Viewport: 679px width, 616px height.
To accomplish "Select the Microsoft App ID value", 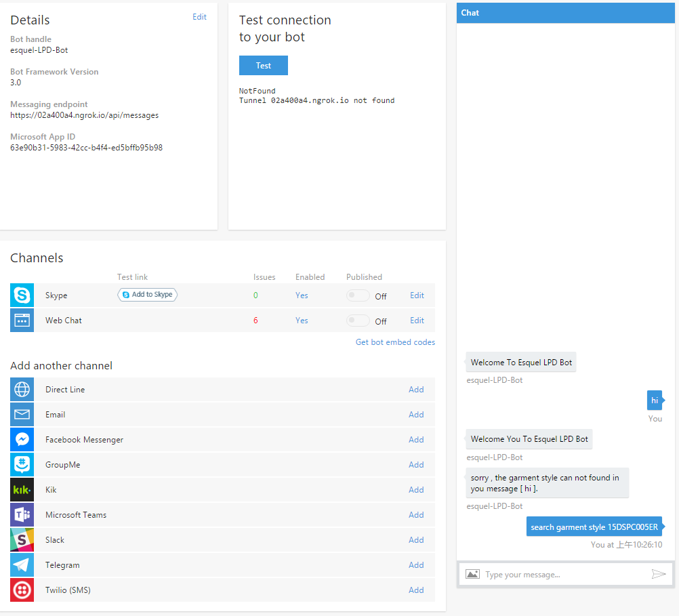I will [87, 147].
